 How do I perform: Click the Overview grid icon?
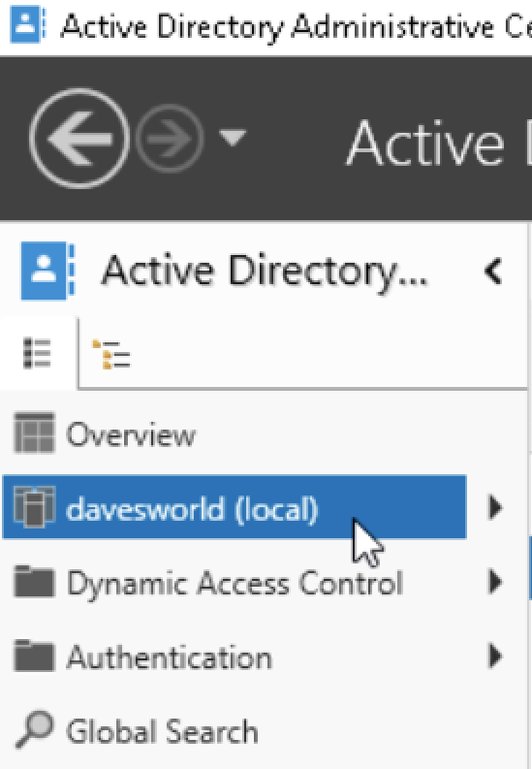pyautogui.click(x=34, y=433)
